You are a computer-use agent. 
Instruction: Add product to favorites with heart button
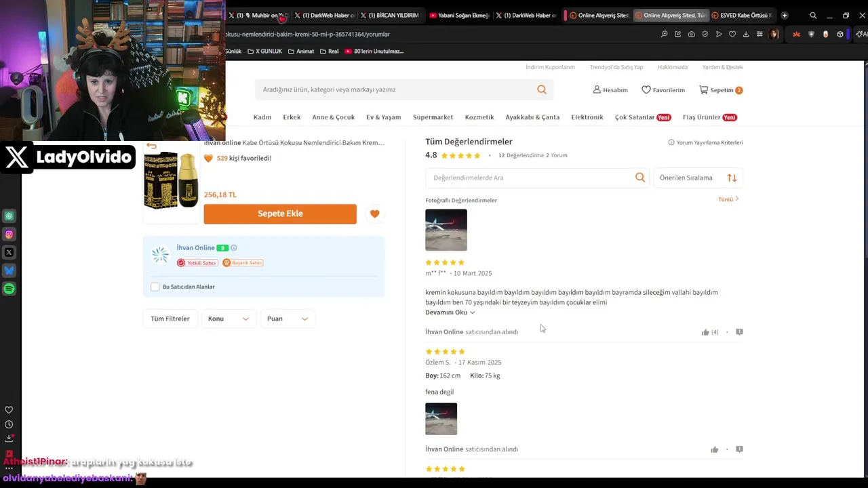click(x=374, y=213)
